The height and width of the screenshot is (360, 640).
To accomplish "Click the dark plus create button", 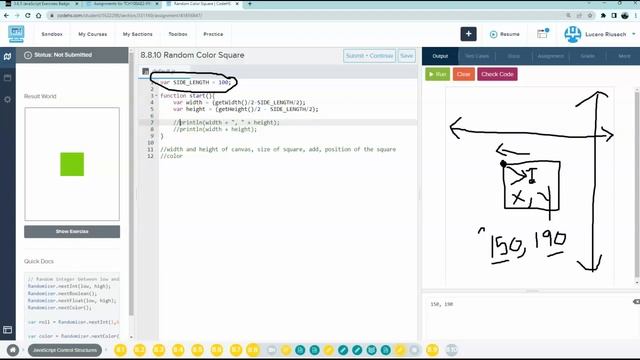I will (469, 34).
